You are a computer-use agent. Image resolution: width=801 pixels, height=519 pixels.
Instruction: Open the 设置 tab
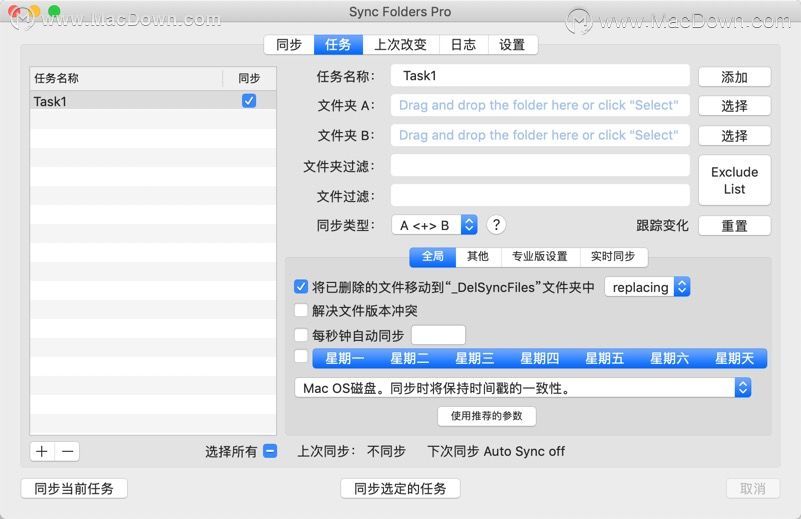(512, 45)
